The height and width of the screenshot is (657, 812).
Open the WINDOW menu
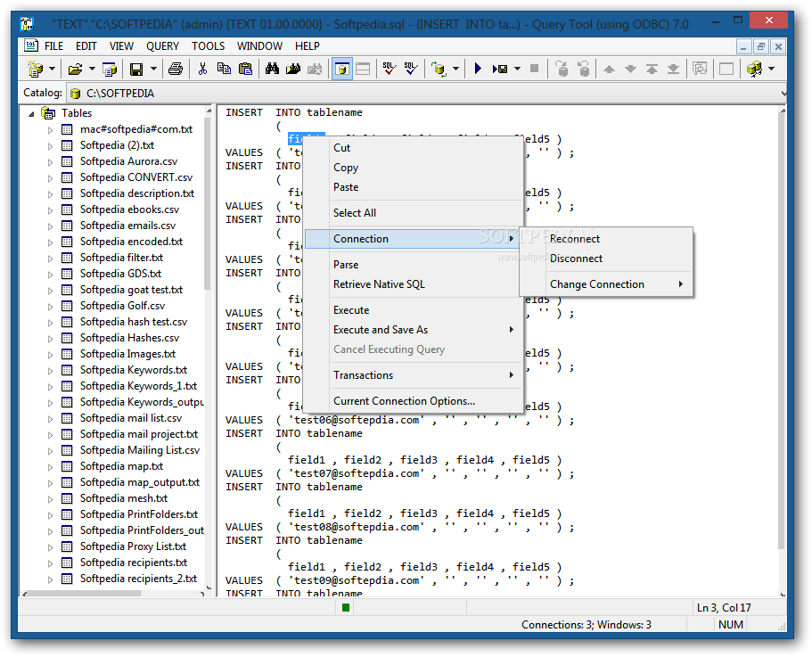pyautogui.click(x=259, y=46)
